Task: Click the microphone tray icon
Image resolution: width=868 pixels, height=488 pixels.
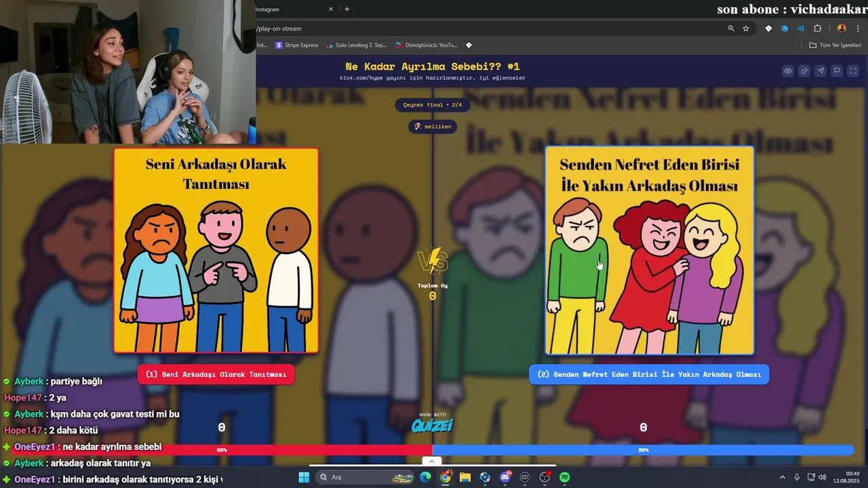Action: pos(797,477)
